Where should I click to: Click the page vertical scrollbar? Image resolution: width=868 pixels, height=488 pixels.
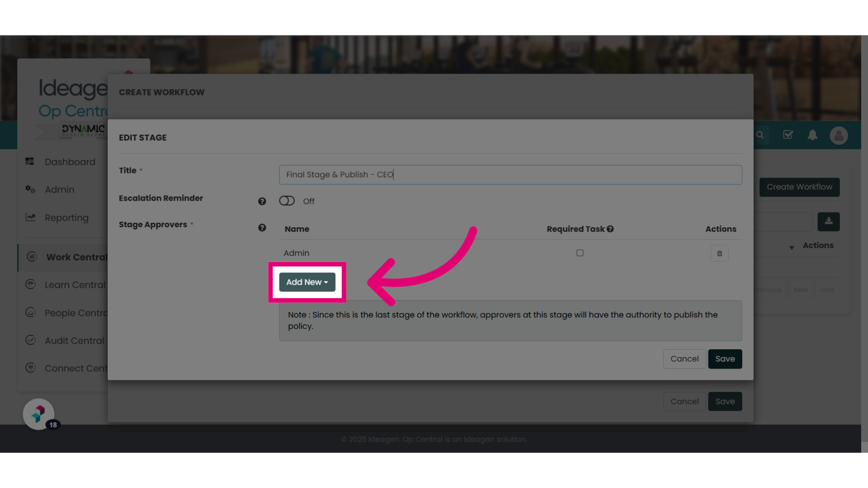point(864,244)
